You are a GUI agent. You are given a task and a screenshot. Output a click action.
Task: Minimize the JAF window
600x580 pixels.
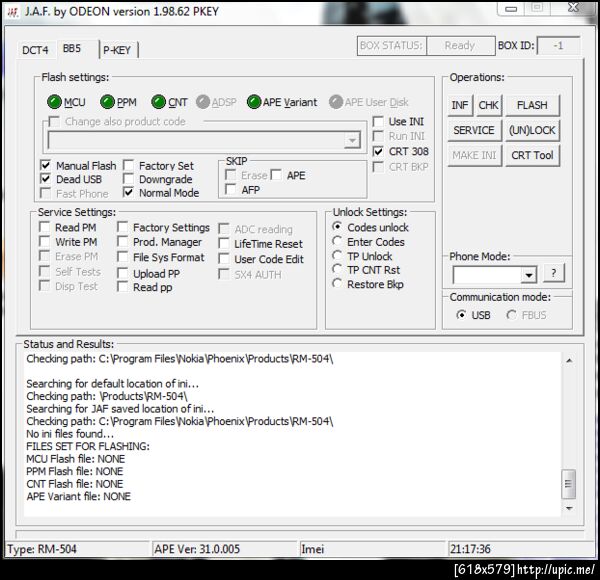pyautogui.click(x=511, y=8)
